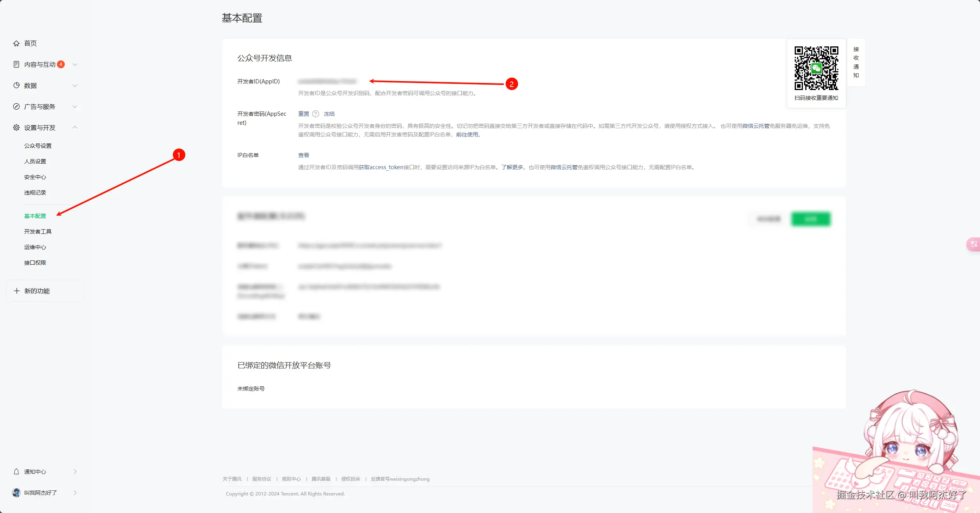
Task: Click the document icon for 内容与互动
Action: point(16,64)
